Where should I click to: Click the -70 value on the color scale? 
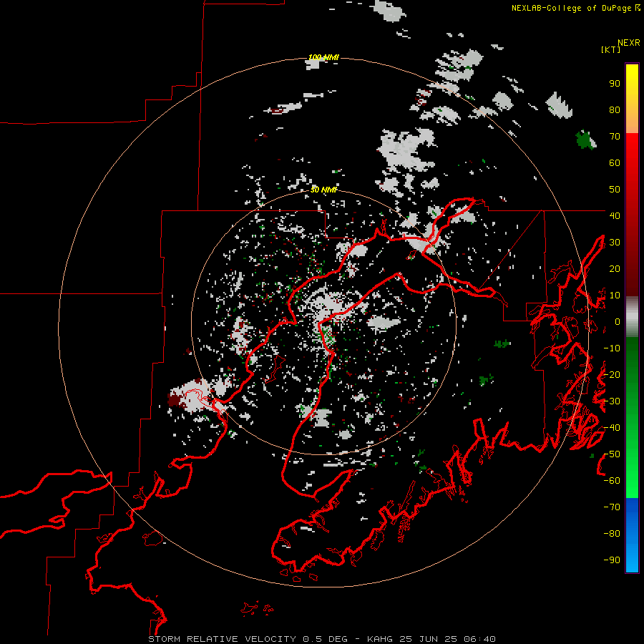click(x=612, y=507)
